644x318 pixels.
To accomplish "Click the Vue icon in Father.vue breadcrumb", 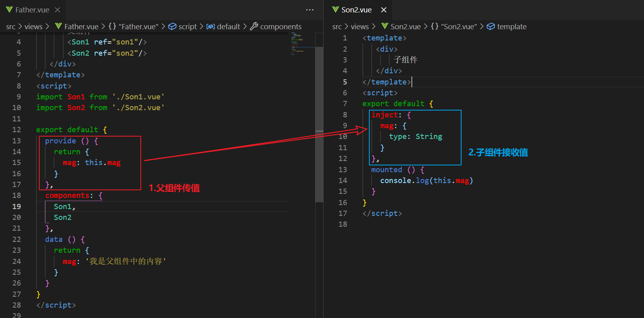I will (x=59, y=26).
